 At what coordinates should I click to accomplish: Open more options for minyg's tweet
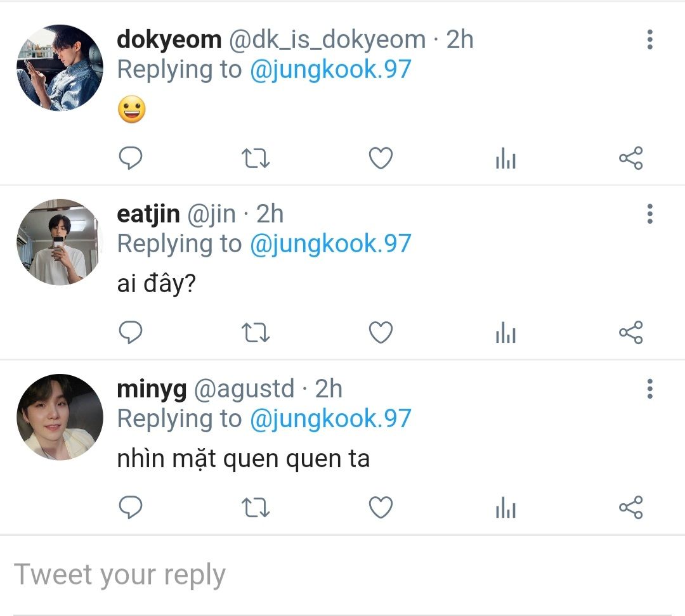click(649, 388)
